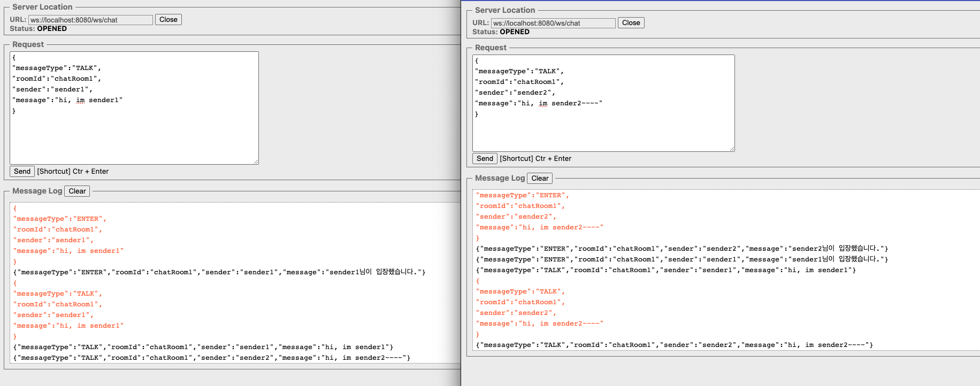This screenshot has width=980, height=386.
Task: Click "sender":"sender1" line in left request textarea
Action: coord(52,89)
